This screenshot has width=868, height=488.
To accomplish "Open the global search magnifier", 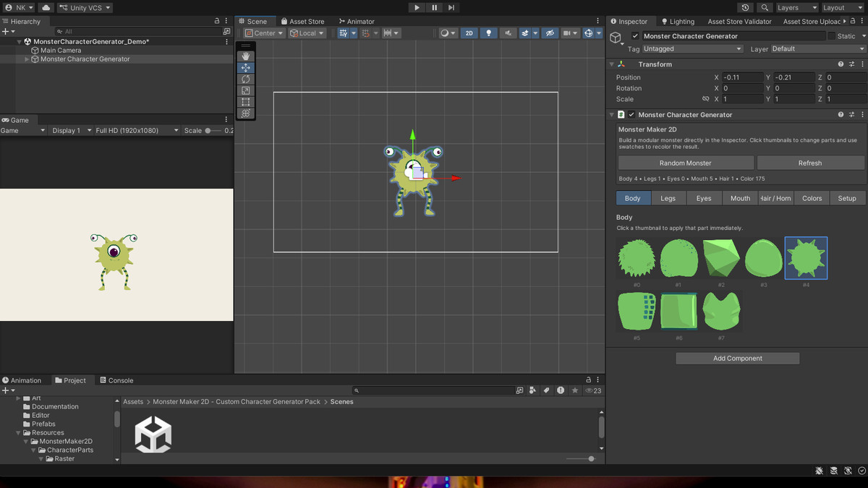I will (765, 7).
